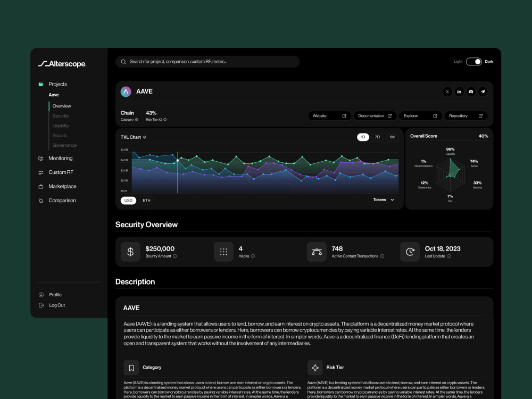Click the Log Out door icon

[41, 305]
